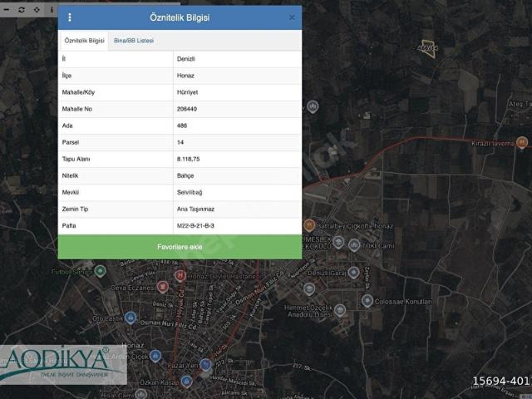Click the map marker north of the stadium
532x399 pixels.
pos(313,106)
